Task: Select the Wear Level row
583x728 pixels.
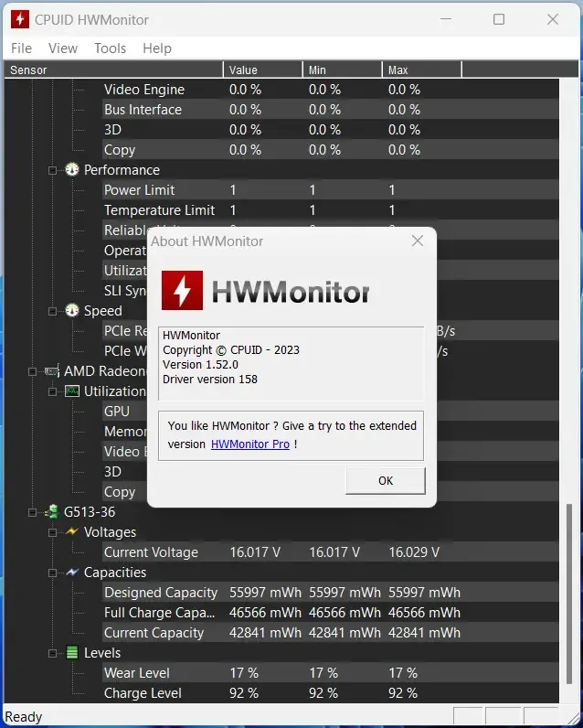Action: (331, 673)
